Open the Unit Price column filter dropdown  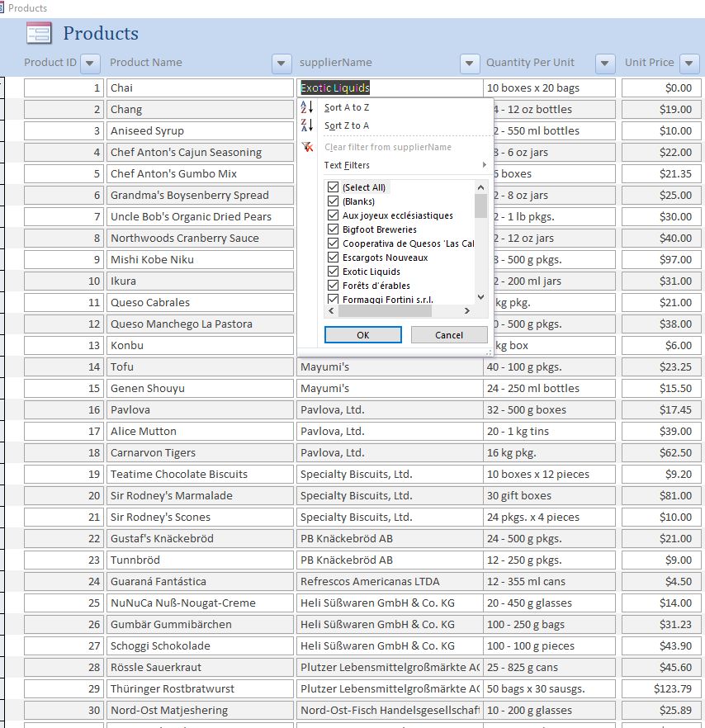pos(689,63)
